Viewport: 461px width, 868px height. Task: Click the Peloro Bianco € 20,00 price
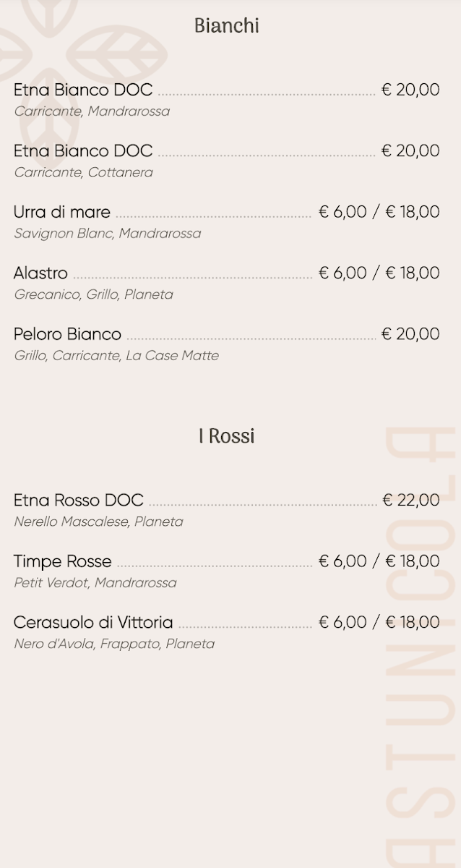pos(410,334)
